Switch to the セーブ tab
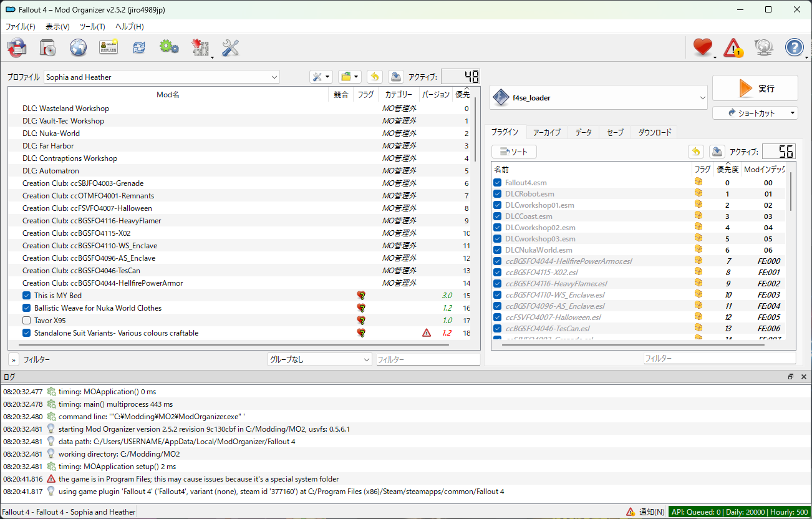The image size is (812, 519). (x=615, y=132)
